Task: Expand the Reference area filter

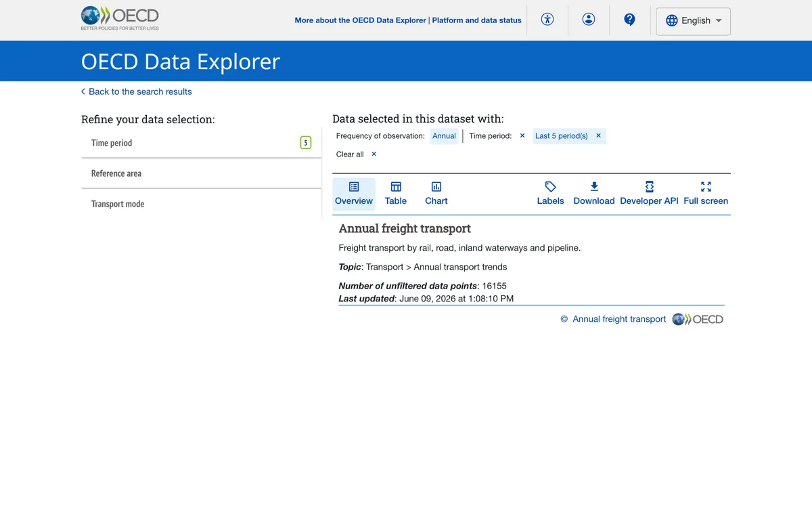Action: pos(201,173)
